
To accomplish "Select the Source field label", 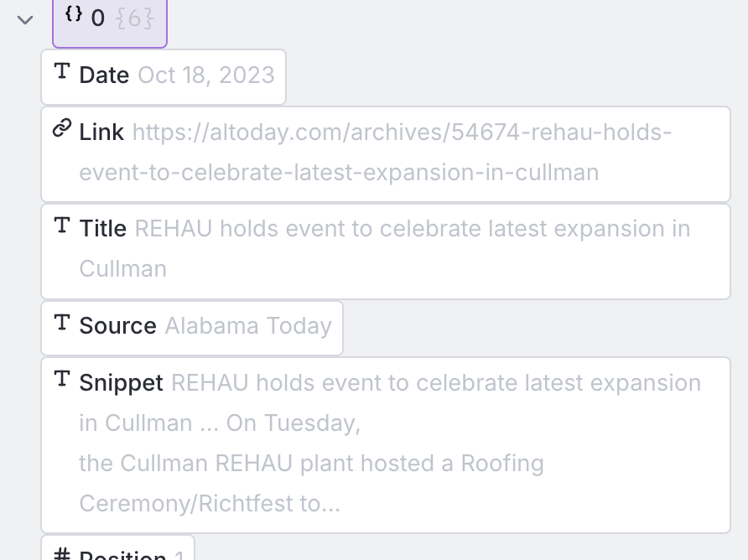I will coord(117,326).
